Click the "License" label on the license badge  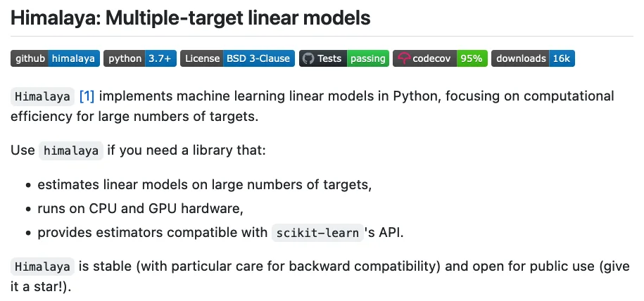(x=203, y=59)
